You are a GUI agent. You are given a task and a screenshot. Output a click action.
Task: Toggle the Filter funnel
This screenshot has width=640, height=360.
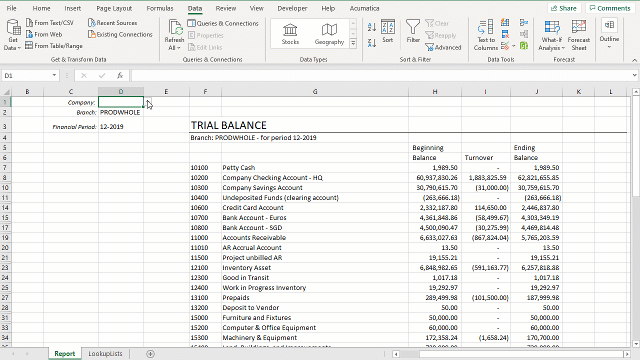click(413, 31)
